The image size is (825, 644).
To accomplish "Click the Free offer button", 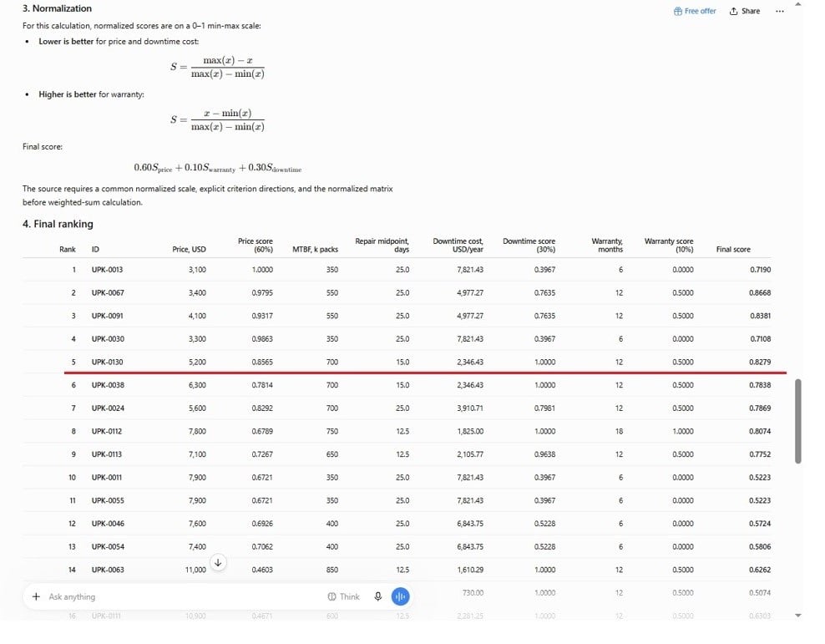I will 695,11.
